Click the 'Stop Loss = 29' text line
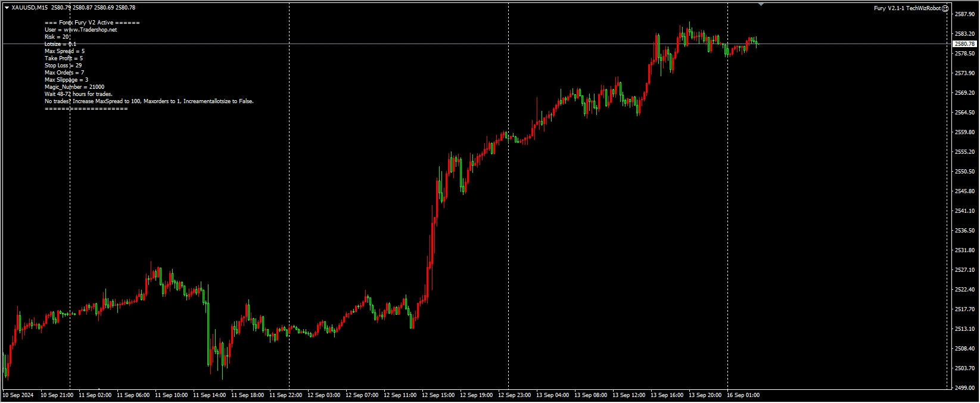 pos(63,66)
